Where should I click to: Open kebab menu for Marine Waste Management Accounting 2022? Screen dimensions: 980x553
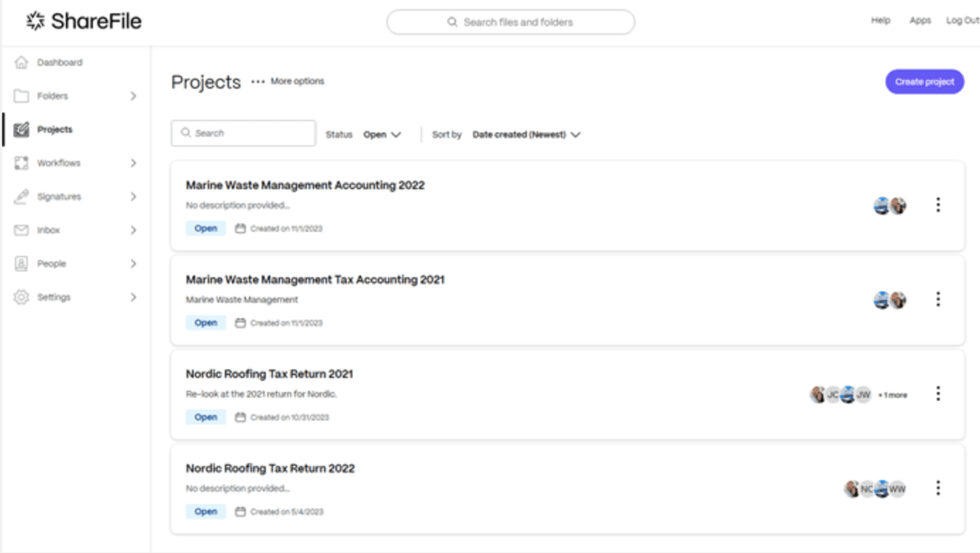pos(938,205)
